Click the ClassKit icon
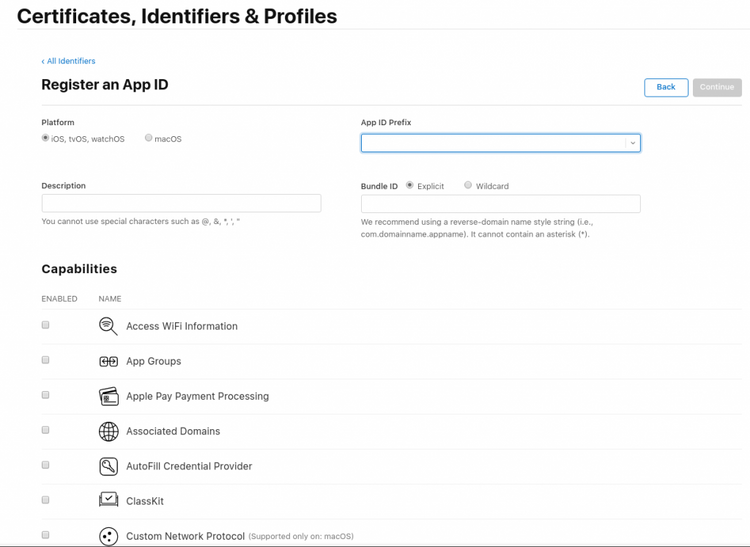Image resolution: width=750 pixels, height=547 pixels. point(109,500)
